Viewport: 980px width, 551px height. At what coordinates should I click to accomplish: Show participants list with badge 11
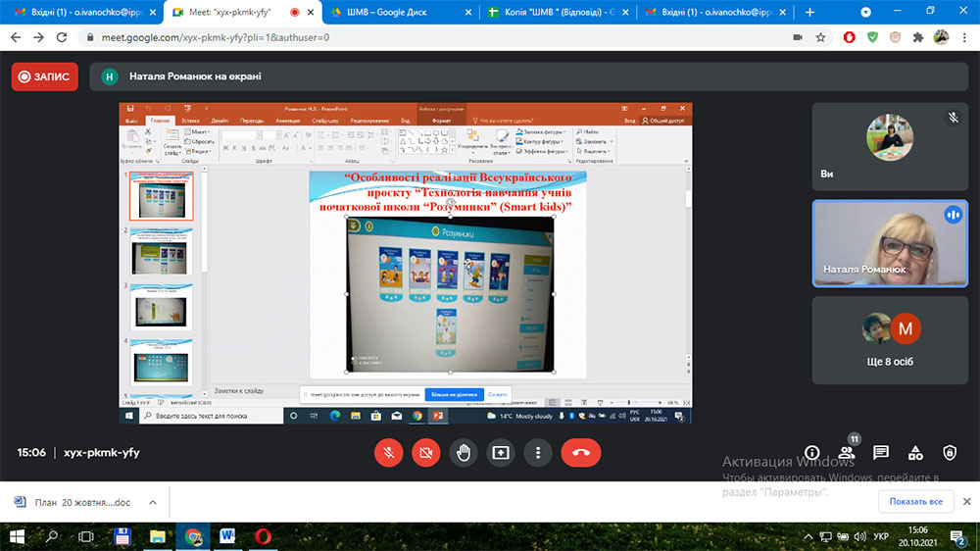coord(847,452)
